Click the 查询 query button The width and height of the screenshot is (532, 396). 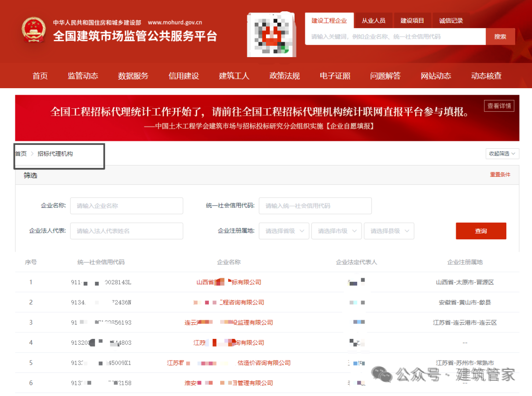coord(481,231)
